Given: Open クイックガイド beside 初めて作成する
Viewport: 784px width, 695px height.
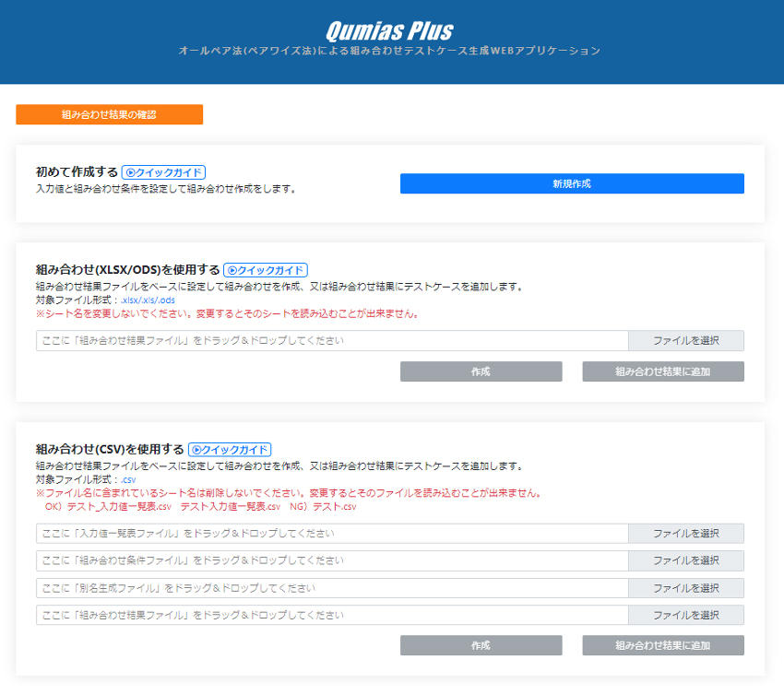Looking at the screenshot, I should [163, 172].
